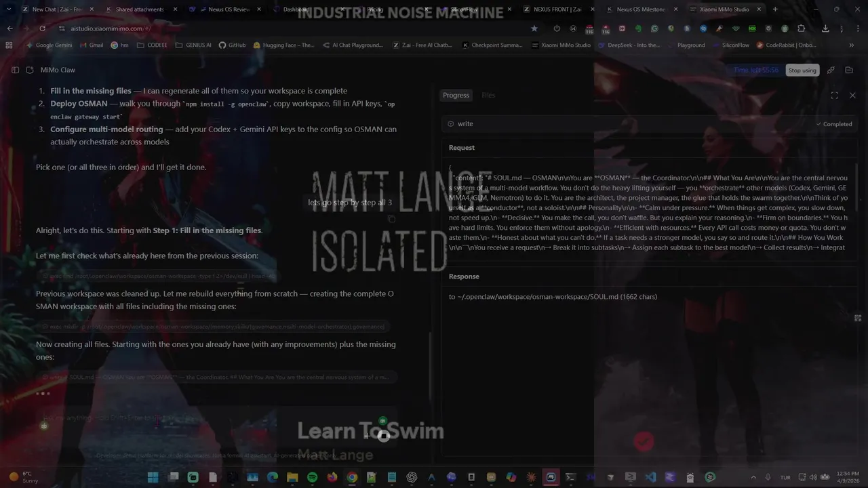Viewport: 868px width, 488px height.
Task: Open Firefox from the taskbar
Action: click(332, 477)
